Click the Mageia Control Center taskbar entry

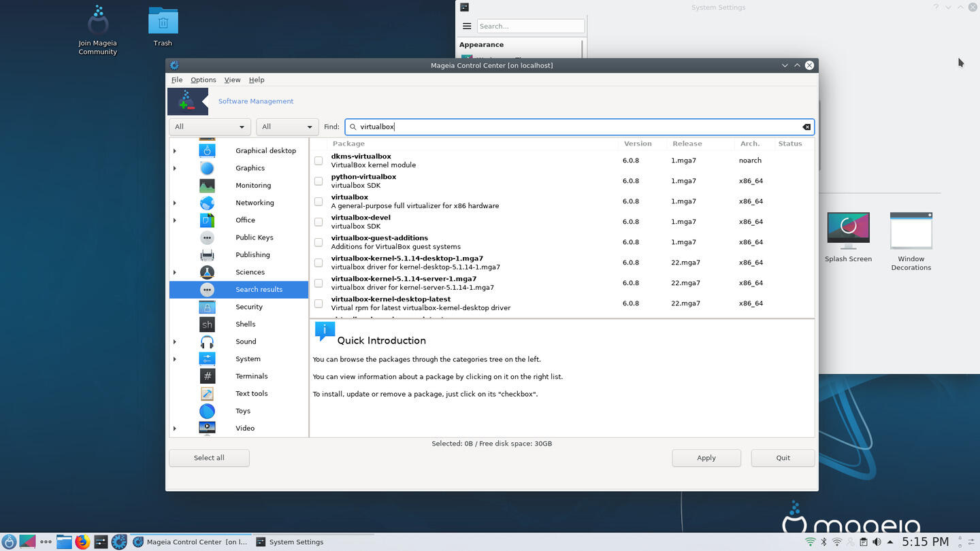pyautogui.click(x=191, y=542)
